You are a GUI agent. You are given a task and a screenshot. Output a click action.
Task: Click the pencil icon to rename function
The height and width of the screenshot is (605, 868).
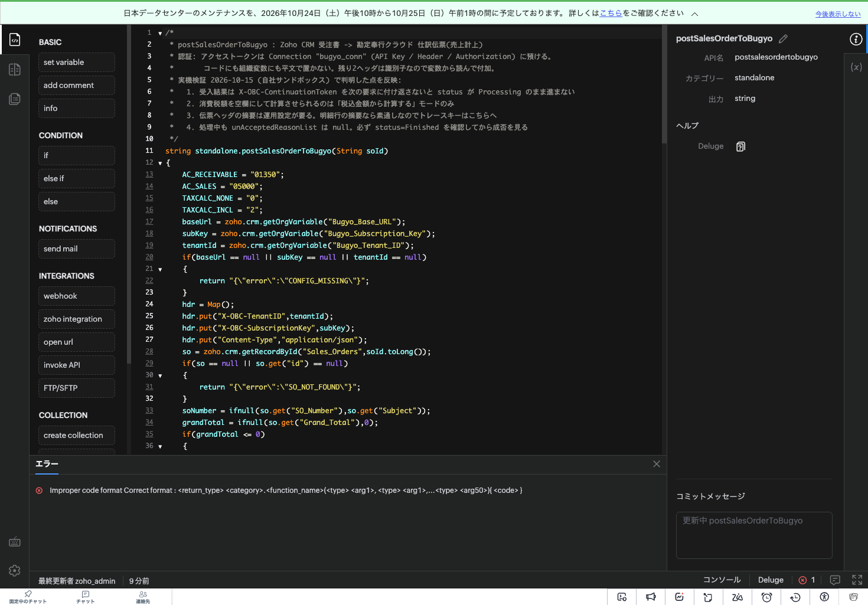click(784, 39)
